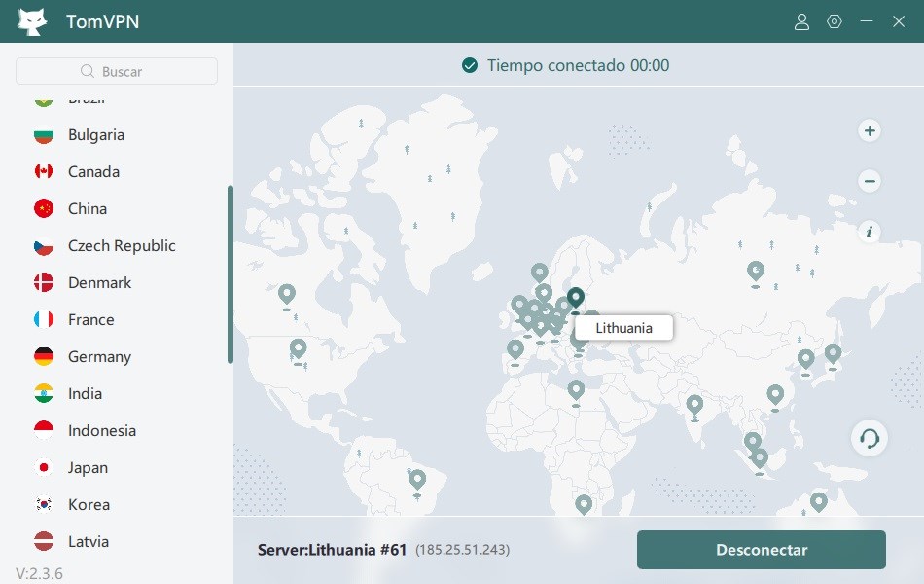Click the TomVPN cat logo

click(x=32, y=21)
